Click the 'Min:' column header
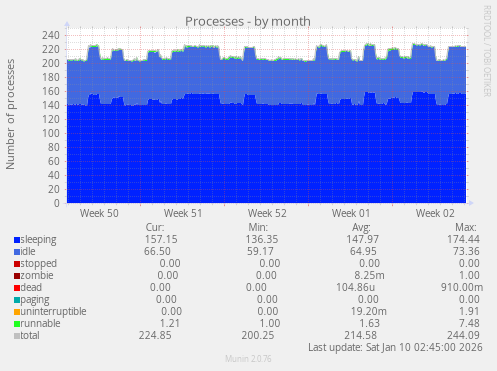497x371 pixels. tap(258, 227)
